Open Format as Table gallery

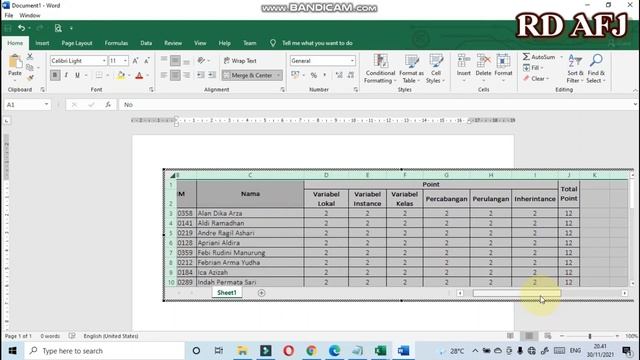click(x=411, y=69)
